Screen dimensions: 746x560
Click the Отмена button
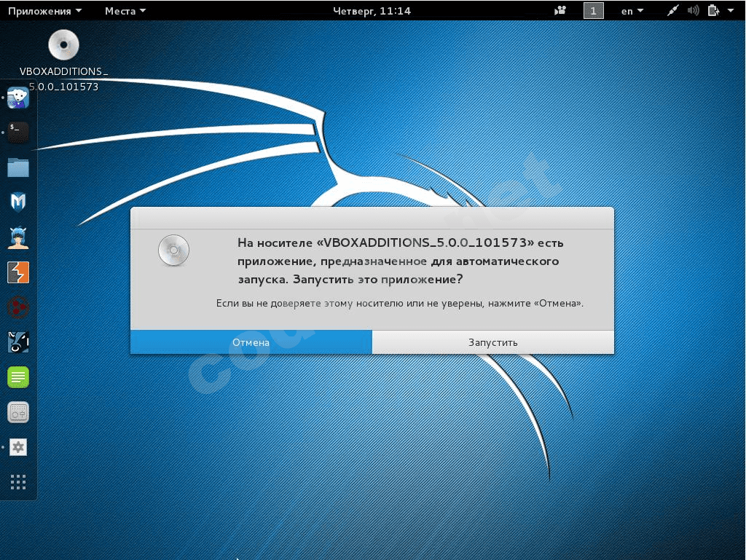[x=251, y=342]
